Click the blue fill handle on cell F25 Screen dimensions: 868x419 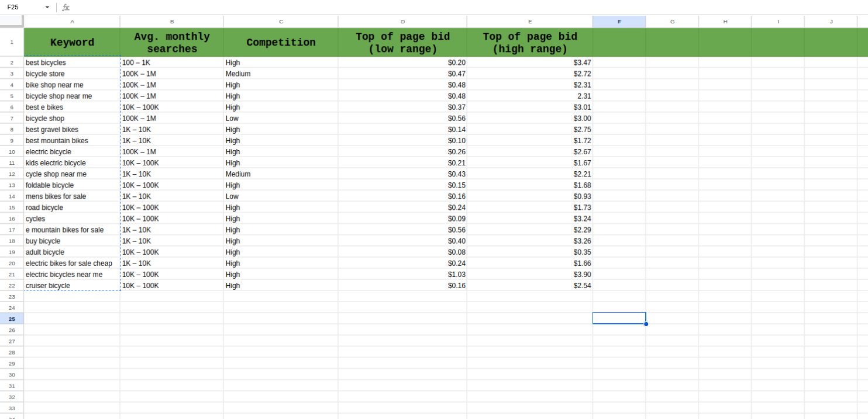646,324
